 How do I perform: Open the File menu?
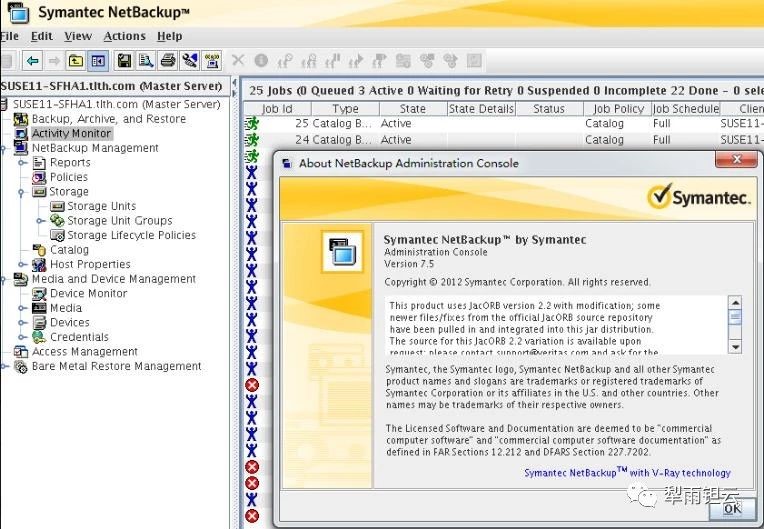(9, 36)
